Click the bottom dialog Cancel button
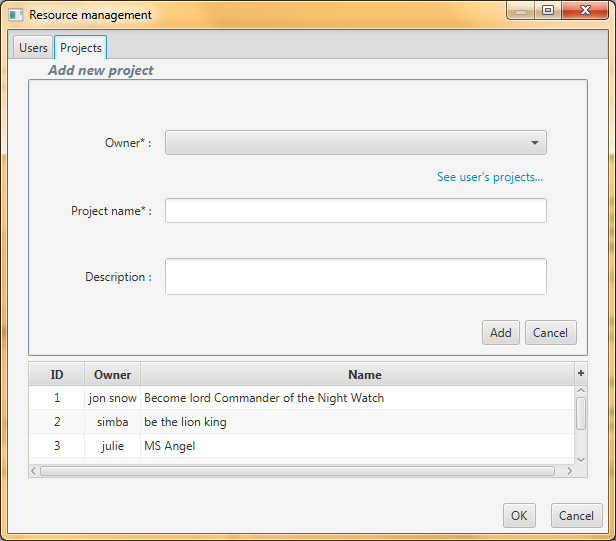 576,515
